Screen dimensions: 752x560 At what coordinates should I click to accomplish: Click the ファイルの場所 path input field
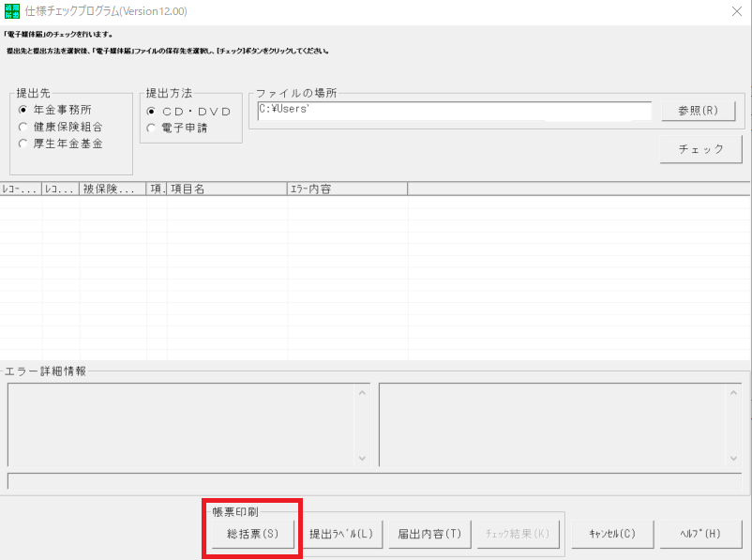pos(454,111)
